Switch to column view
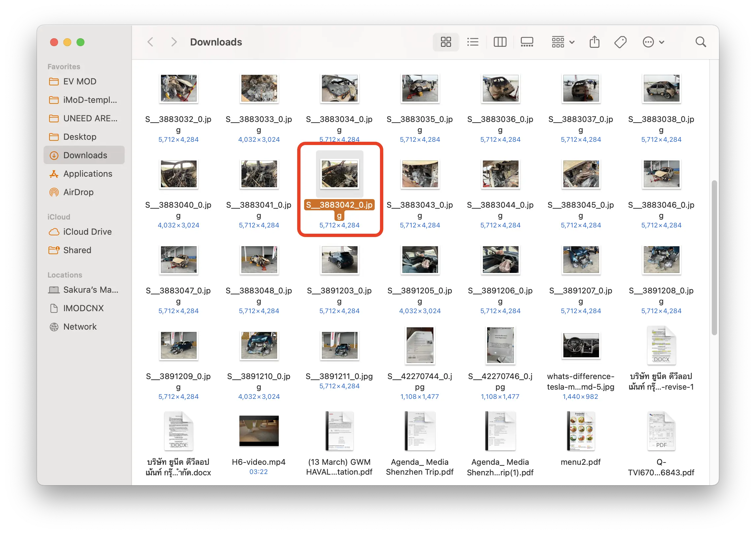Image resolution: width=756 pixels, height=534 pixels. coord(500,42)
